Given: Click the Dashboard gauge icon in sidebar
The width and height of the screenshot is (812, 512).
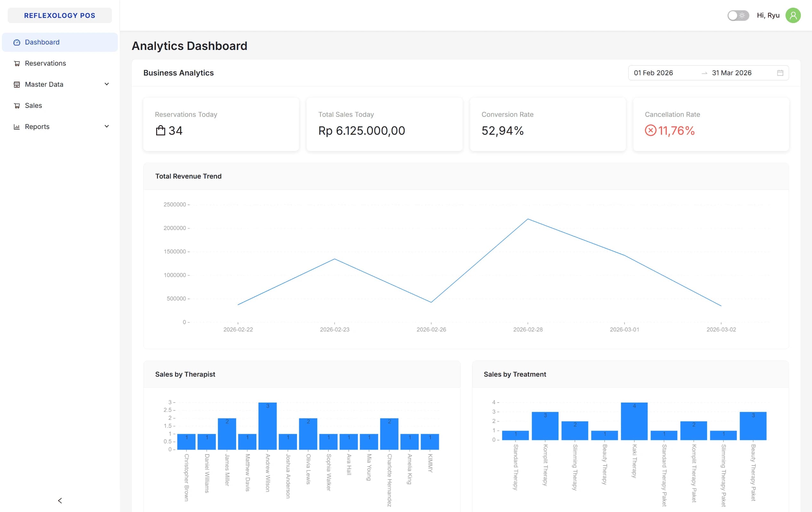Looking at the screenshot, I should 17,43.
